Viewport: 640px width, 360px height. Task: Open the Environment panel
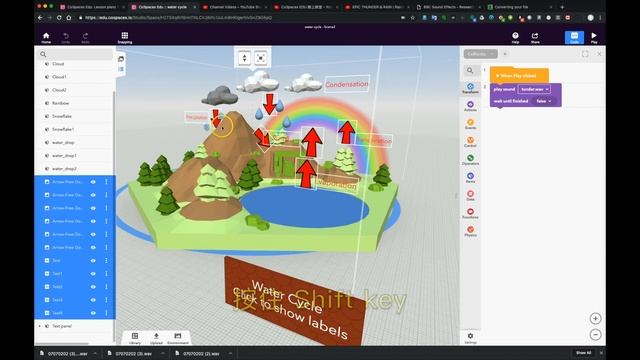[x=178, y=338]
